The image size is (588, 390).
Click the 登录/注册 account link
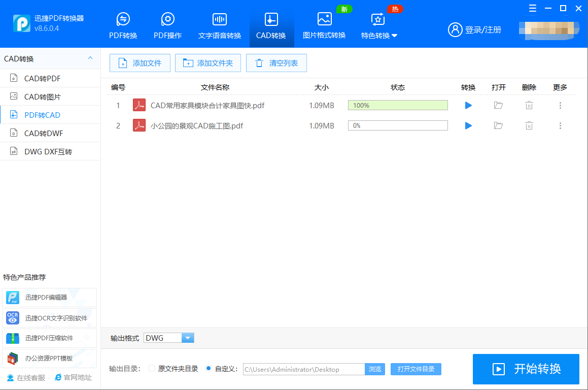(474, 29)
